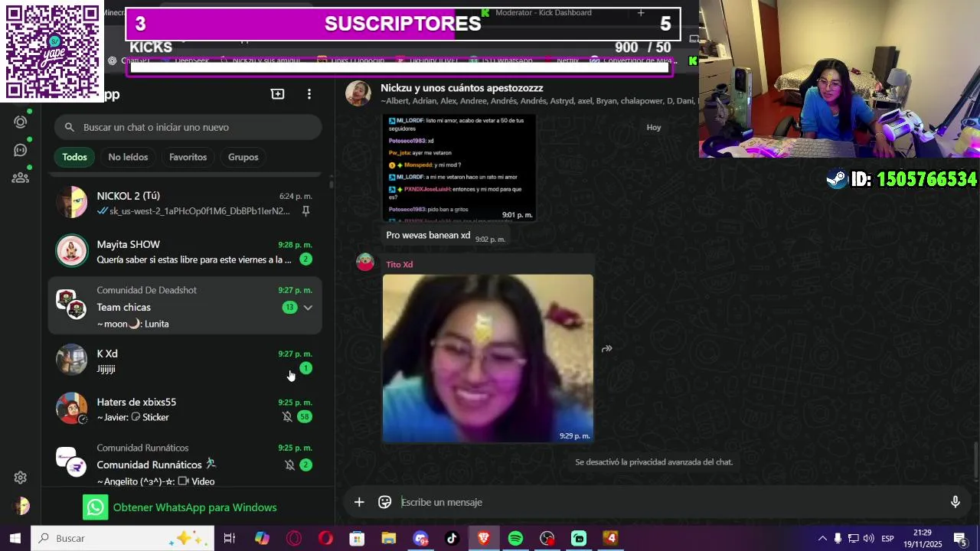Show hidden system tray icons
The height and width of the screenshot is (551, 980).
822,538
